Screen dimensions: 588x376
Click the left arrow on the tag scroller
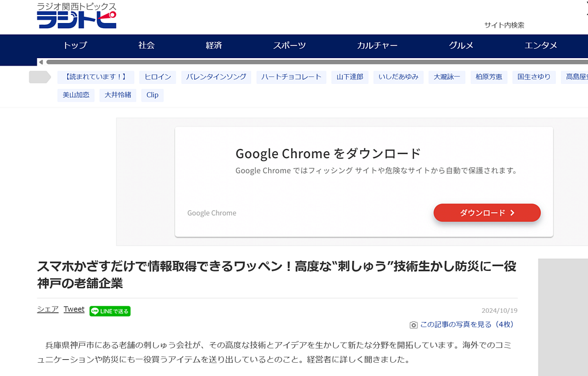pyautogui.click(x=40, y=62)
